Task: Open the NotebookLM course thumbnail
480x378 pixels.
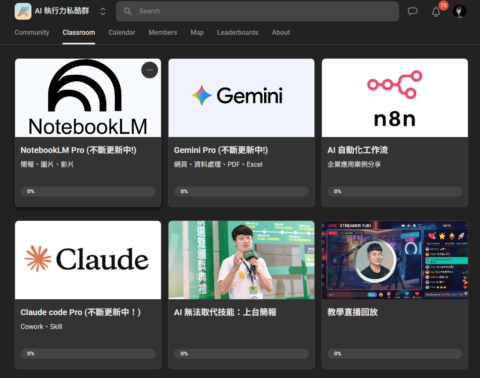Action: point(88,98)
